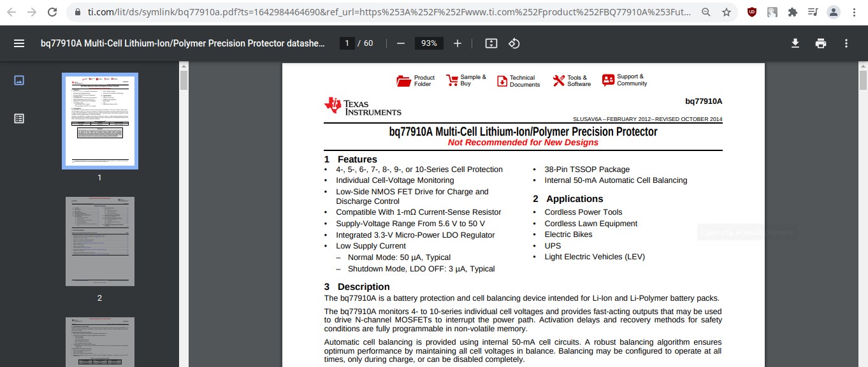Click the Texas Instruments logo

[x=363, y=106]
